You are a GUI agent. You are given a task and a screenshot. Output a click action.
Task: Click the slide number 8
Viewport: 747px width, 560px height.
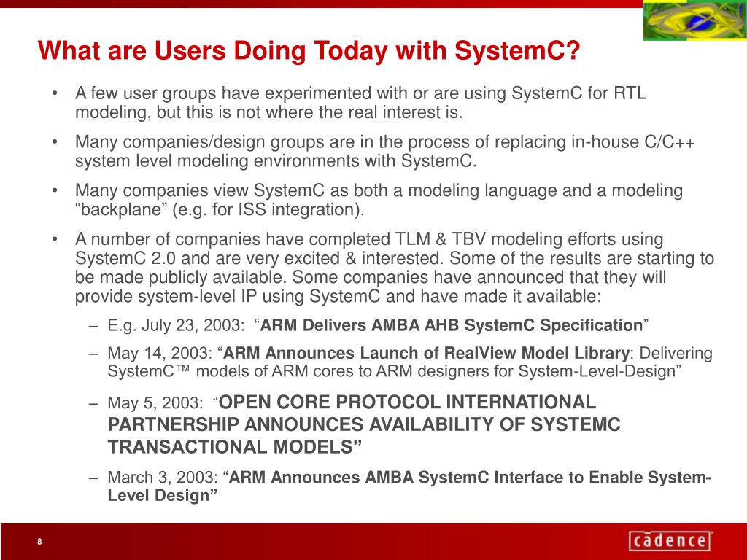(39, 542)
